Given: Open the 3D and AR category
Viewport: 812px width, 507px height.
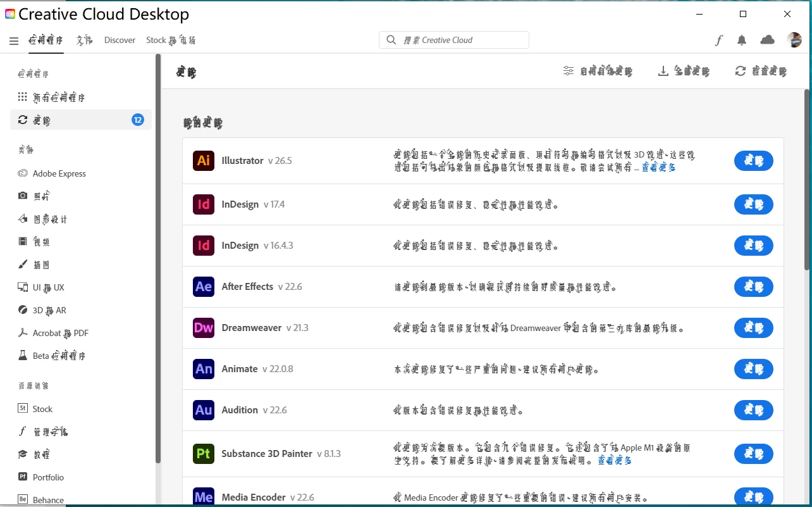Looking at the screenshot, I should pos(42,310).
